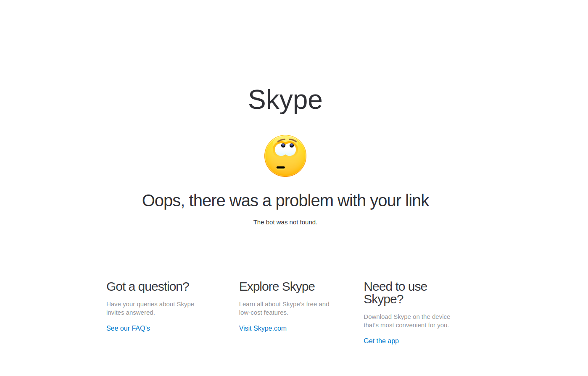This screenshot has width=588, height=376.
Task: Download the app via rightmost column link
Action: 381,341
